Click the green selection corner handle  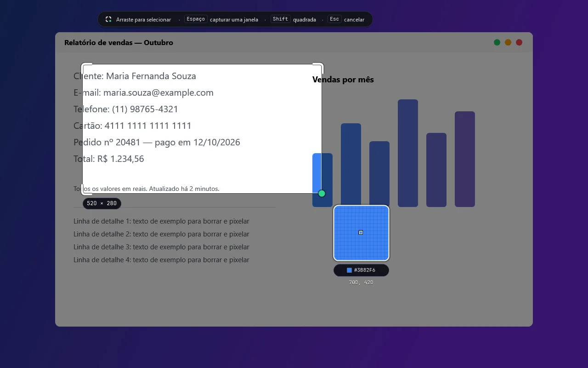click(322, 193)
